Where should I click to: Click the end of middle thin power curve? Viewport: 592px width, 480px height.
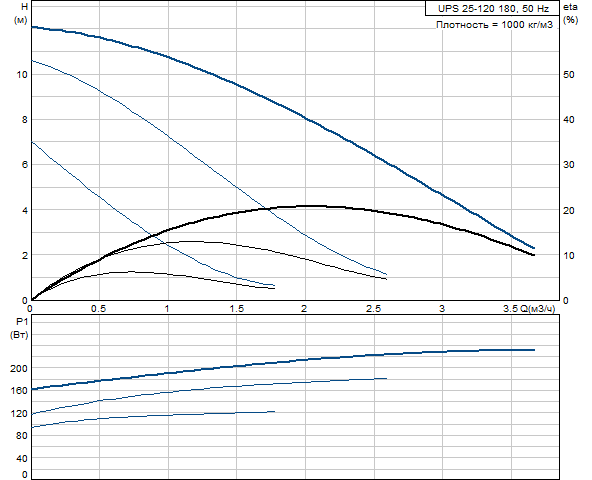tap(386, 378)
